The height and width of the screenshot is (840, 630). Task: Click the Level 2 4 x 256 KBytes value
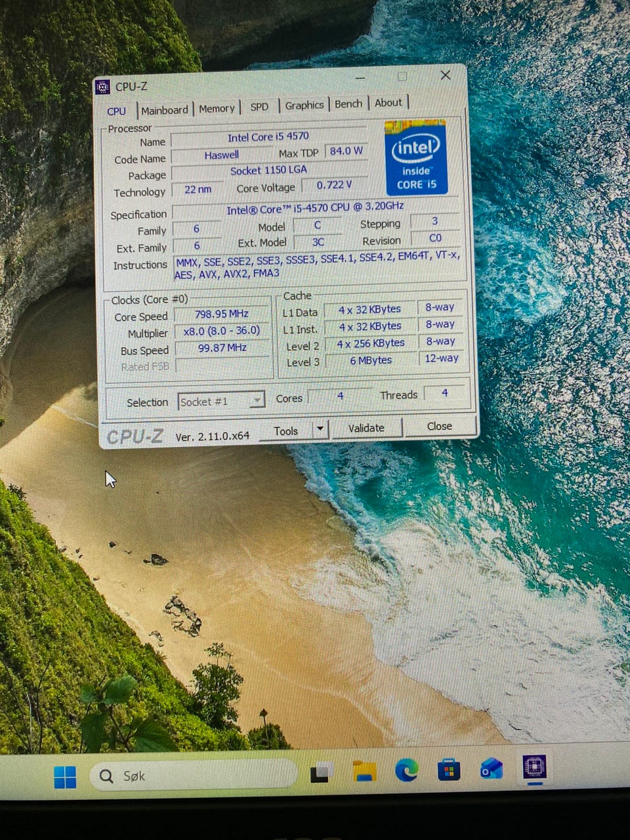tap(371, 343)
